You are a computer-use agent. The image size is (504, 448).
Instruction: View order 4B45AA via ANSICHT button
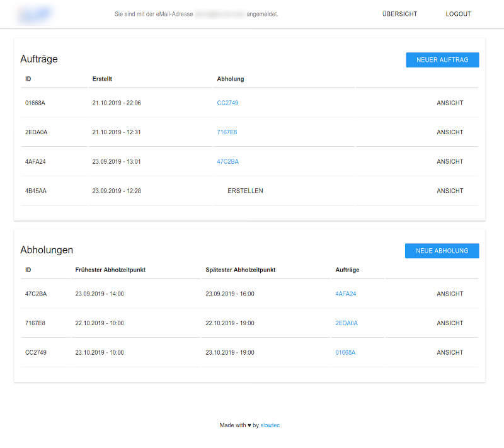coord(450,191)
